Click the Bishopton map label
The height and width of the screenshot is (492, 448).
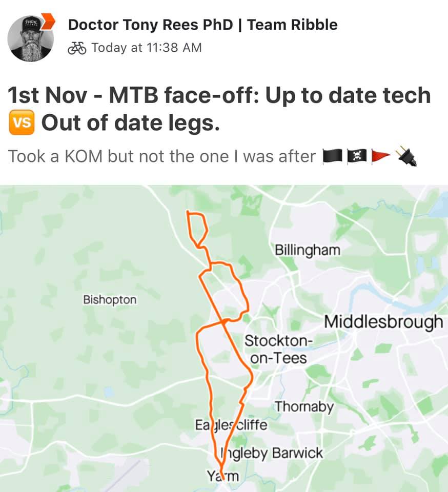(110, 300)
